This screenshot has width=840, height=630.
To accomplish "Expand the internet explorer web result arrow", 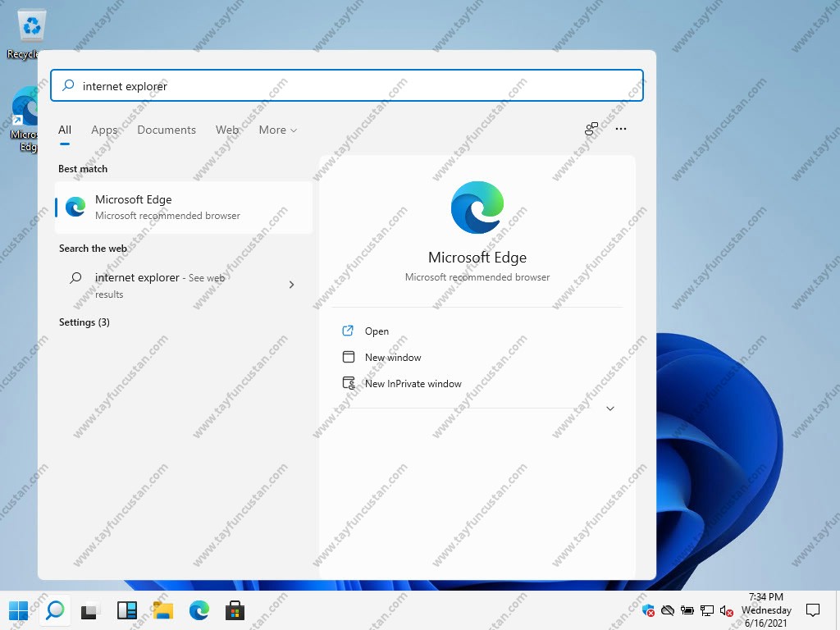I will pyautogui.click(x=291, y=285).
